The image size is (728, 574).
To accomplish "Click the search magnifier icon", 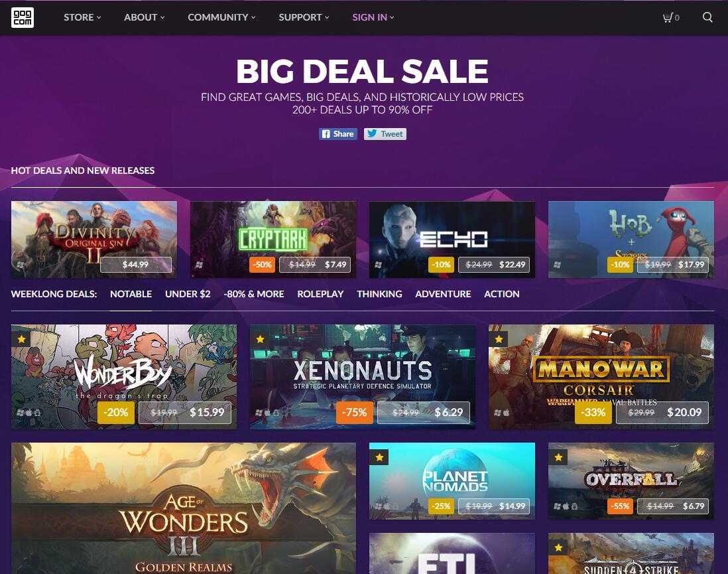I will [x=707, y=17].
